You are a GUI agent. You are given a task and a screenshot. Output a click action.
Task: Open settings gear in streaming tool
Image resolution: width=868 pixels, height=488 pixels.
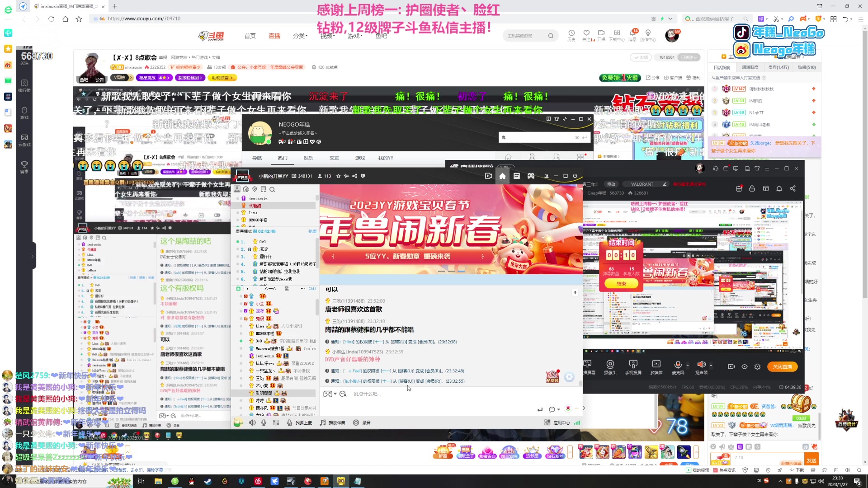coord(758,366)
